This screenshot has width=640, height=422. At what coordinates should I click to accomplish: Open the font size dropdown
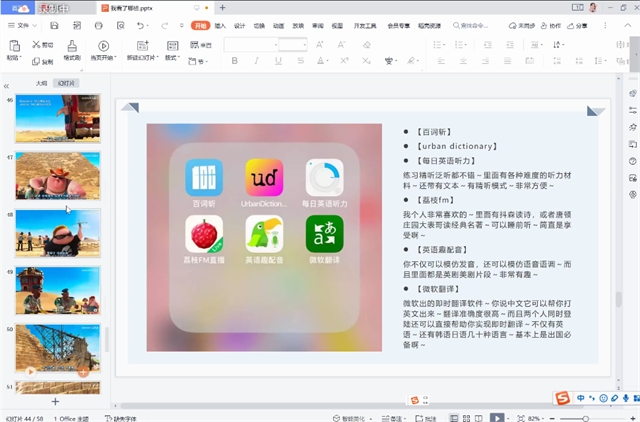pyautogui.click(x=304, y=45)
